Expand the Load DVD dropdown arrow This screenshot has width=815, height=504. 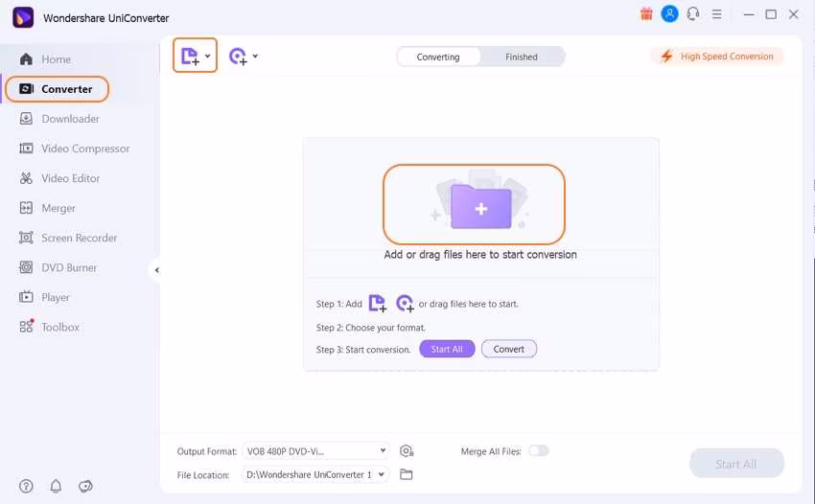pyautogui.click(x=255, y=56)
